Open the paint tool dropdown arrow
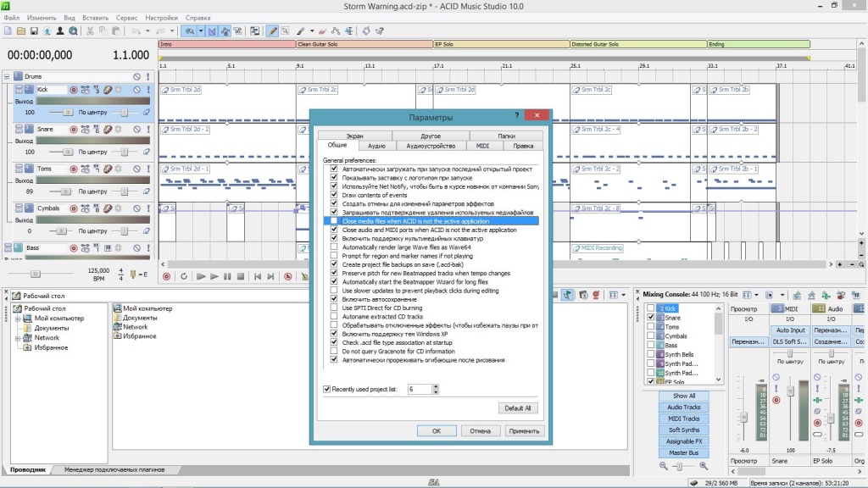The image size is (868, 488). 312,31
